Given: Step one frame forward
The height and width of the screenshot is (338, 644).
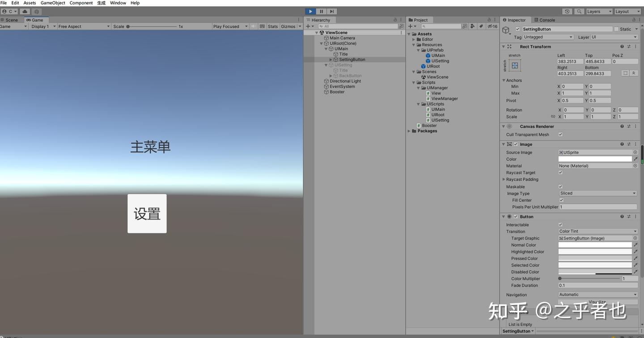Looking at the screenshot, I should [x=331, y=11].
